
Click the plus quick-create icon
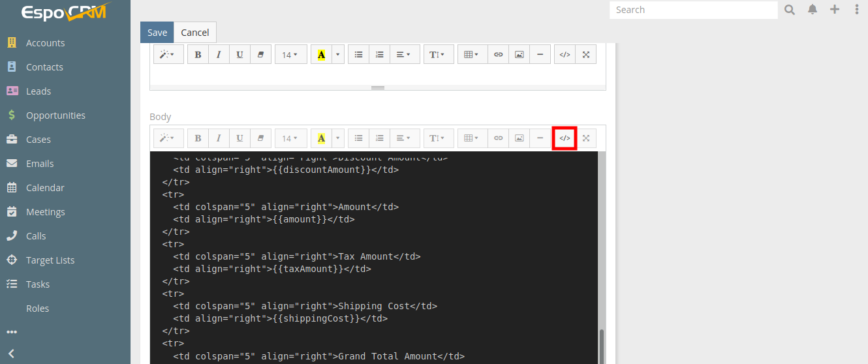[x=835, y=10]
